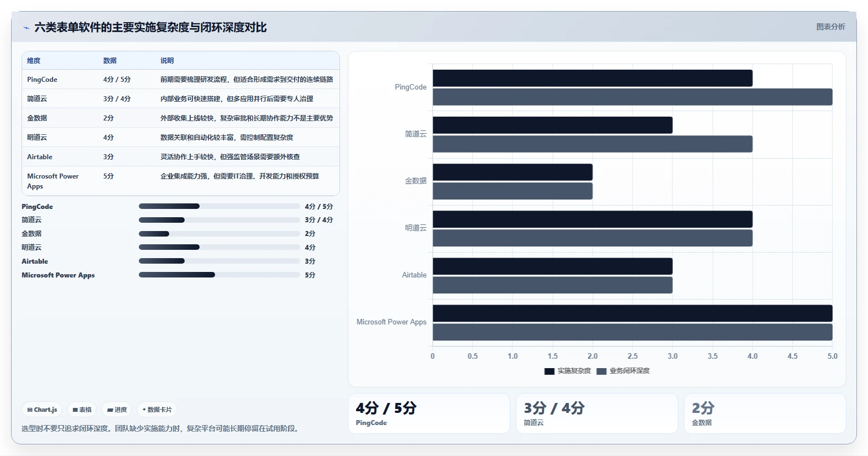This screenshot has height=456, width=868.
Task: Click the dark 实施复杂度 bar for Airtable
Action: coord(553,266)
